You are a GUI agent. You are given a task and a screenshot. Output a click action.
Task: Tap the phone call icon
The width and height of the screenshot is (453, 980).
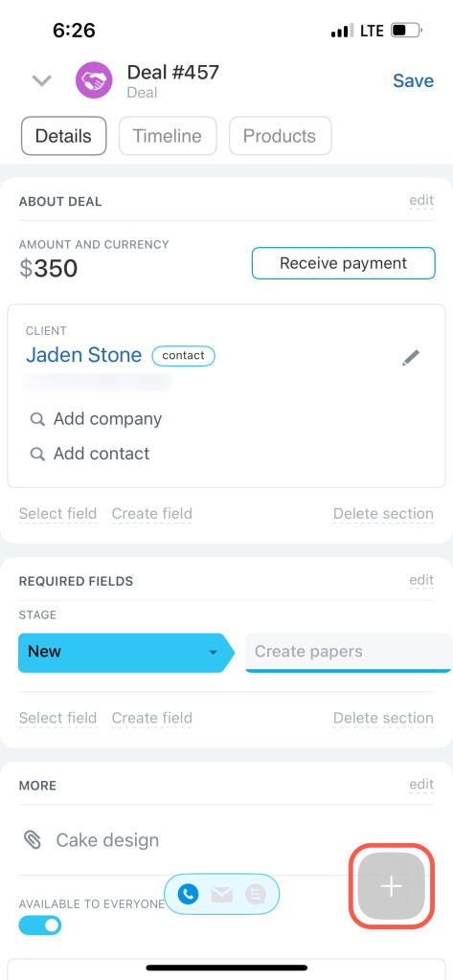tap(188, 895)
